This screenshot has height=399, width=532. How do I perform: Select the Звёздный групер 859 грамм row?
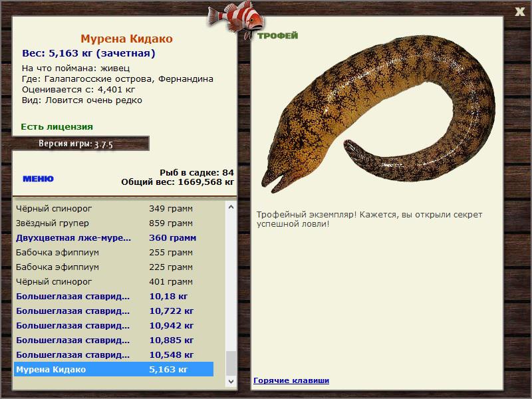(x=114, y=223)
